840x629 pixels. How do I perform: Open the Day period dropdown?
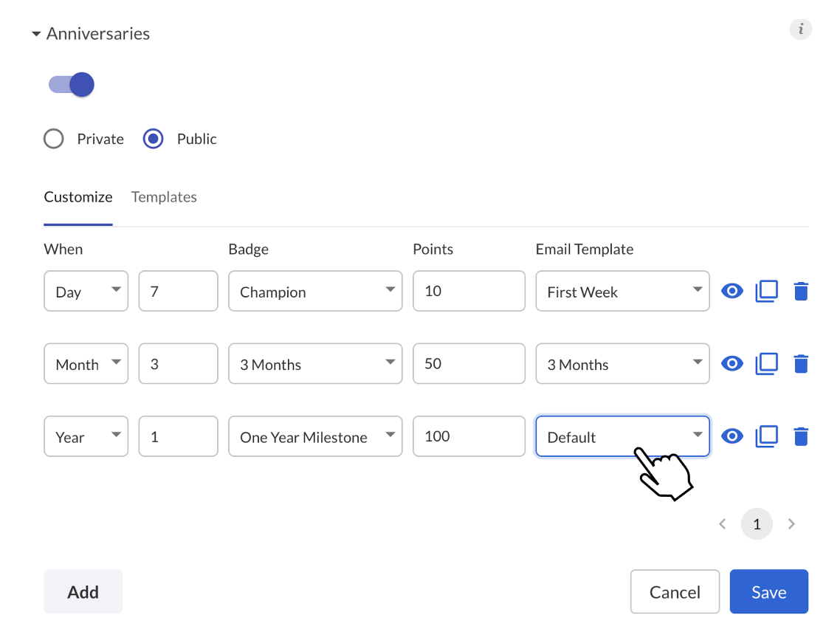[x=86, y=291]
